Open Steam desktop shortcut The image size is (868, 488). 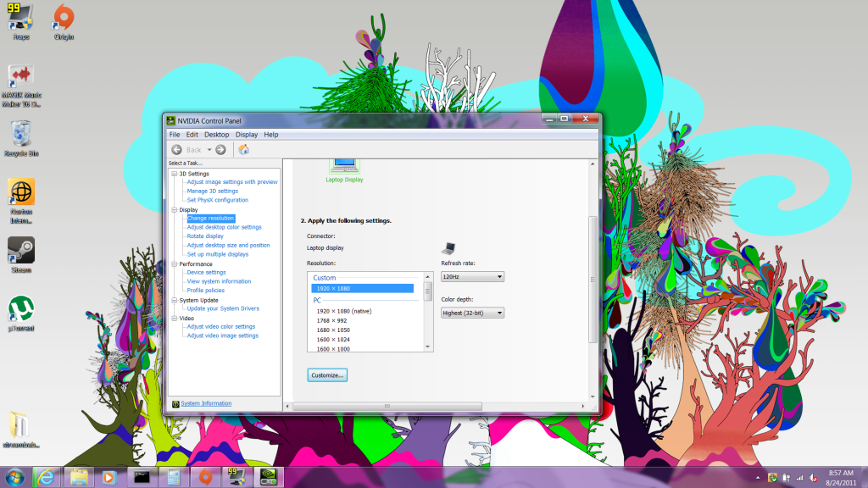[x=21, y=255]
